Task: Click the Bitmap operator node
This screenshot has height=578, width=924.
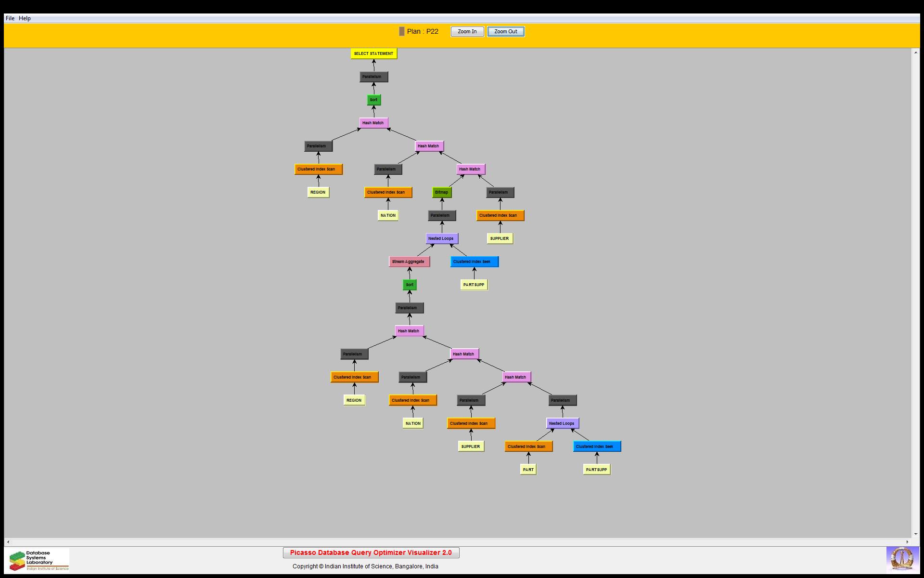Action: 441,192
